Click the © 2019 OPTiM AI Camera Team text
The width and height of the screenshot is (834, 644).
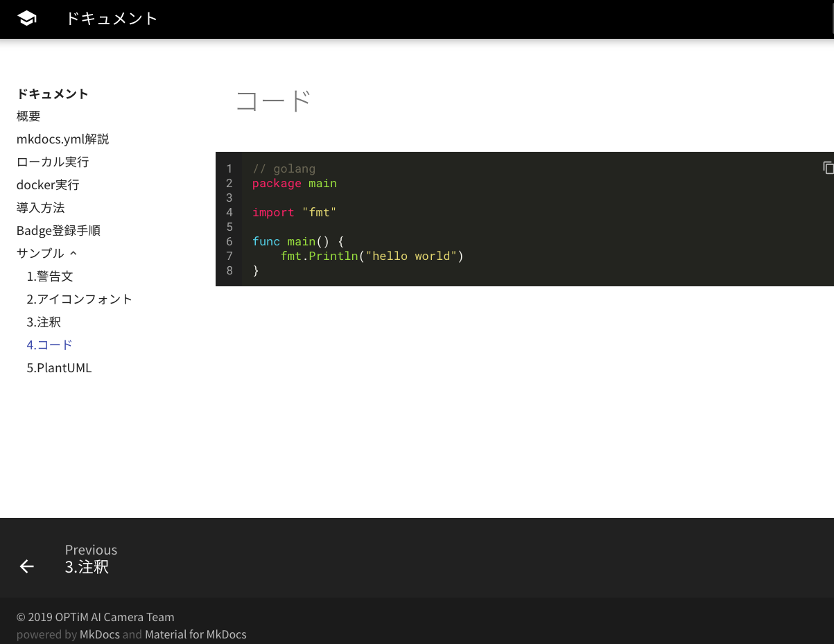pyautogui.click(x=95, y=617)
